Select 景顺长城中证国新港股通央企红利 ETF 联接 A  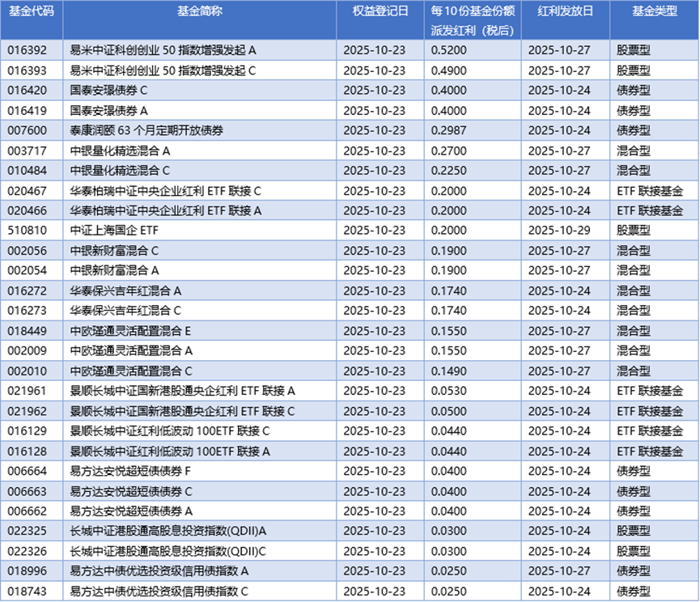(x=183, y=391)
